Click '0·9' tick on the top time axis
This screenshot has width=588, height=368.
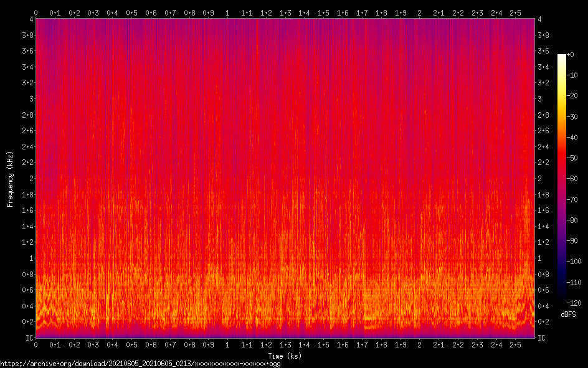(x=208, y=13)
